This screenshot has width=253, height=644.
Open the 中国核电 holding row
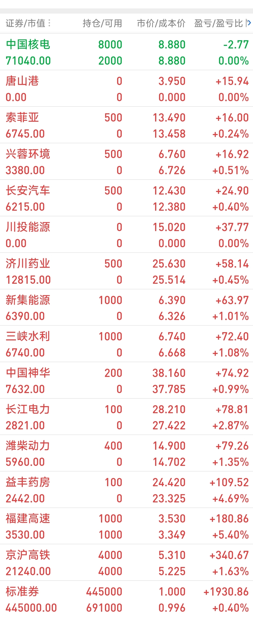(x=126, y=52)
